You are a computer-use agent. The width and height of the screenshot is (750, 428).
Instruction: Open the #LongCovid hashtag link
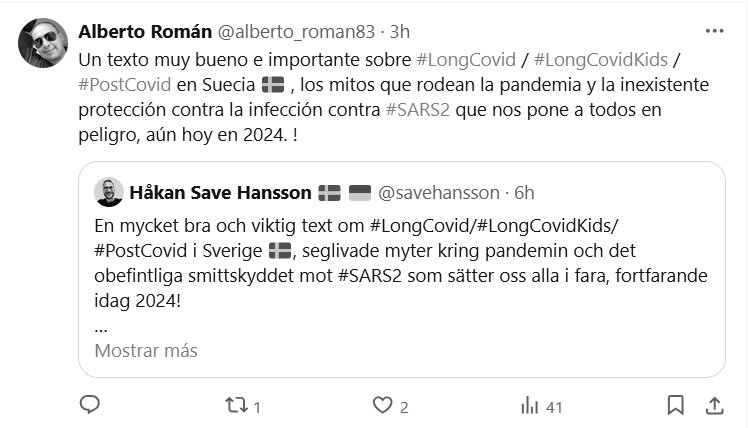466,60
